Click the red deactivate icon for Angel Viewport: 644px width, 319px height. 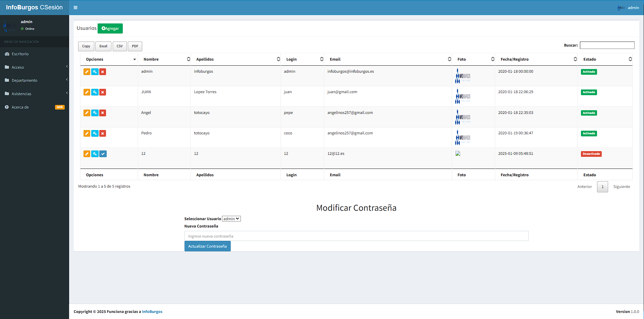tap(103, 113)
